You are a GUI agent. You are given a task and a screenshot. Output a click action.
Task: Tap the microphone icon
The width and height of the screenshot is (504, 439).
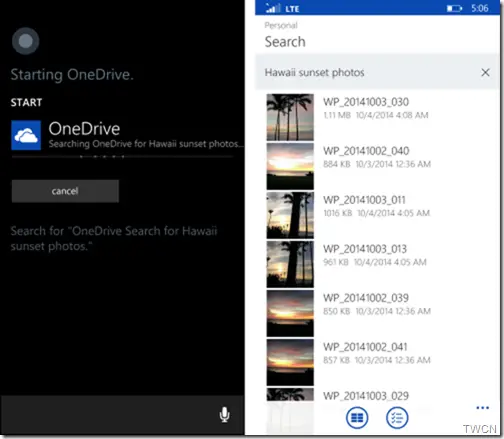(224, 415)
